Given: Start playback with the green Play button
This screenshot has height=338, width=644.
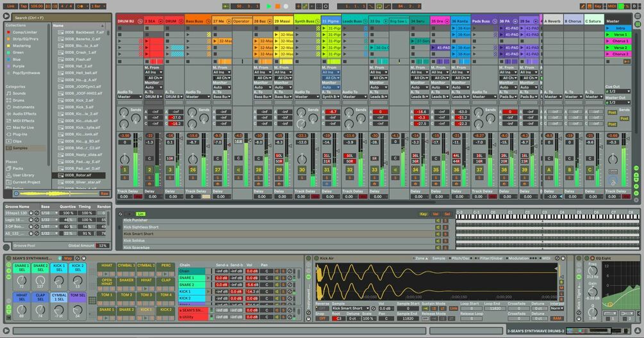Looking at the screenshot, I should coord(269,6).
